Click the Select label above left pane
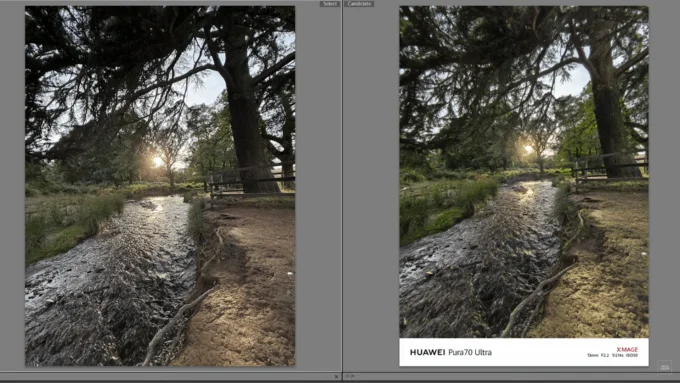The width and height of the screenshot is (680, 383). (330, 3)
